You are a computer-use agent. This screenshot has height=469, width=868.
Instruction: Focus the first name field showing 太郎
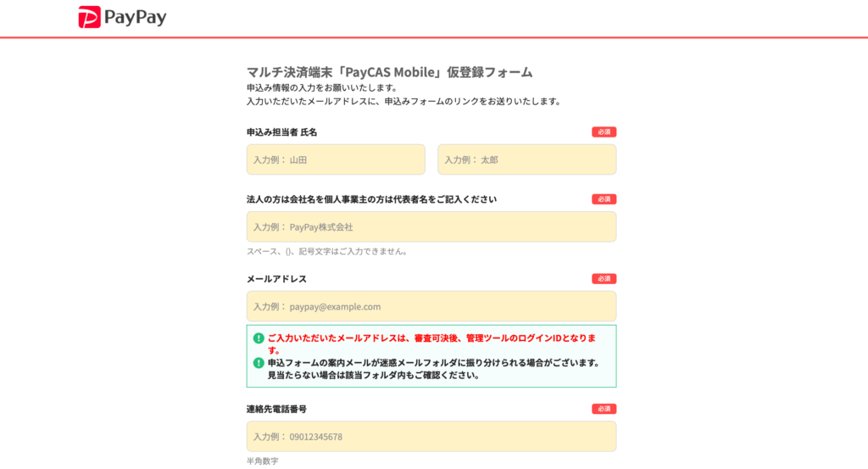coord(526,159)
